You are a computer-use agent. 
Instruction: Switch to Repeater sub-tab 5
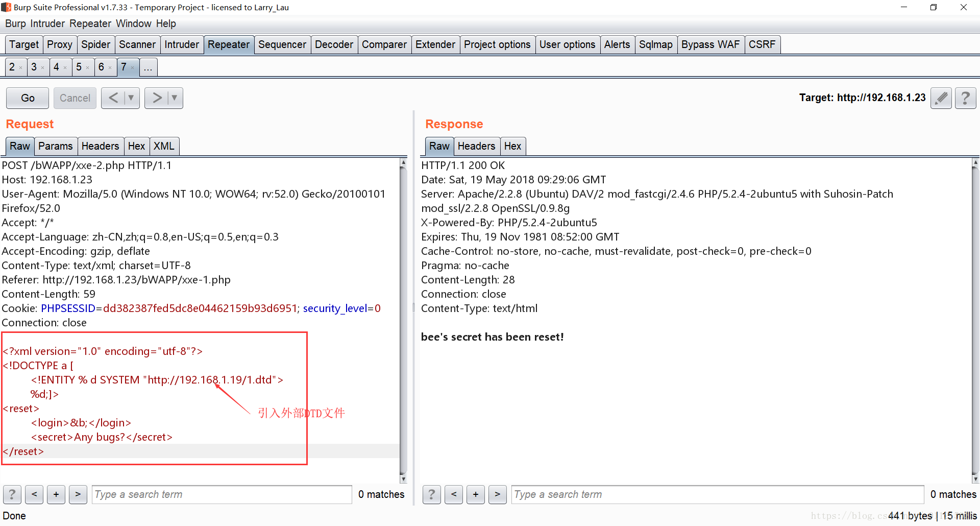click(x=79, y=67)
